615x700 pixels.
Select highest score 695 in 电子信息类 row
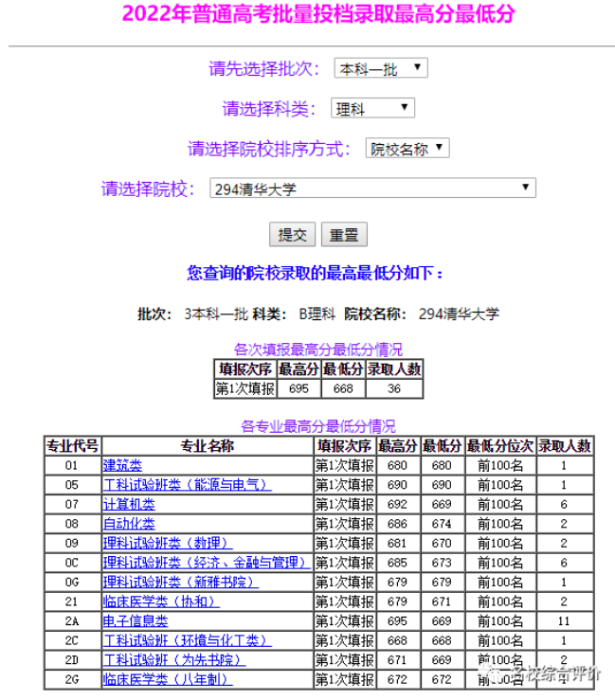[397, 621]
